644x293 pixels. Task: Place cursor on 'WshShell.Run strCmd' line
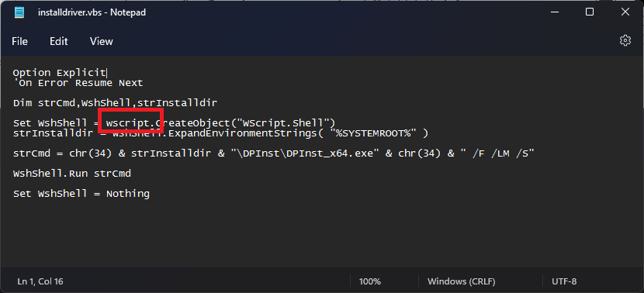click(72, 174)
